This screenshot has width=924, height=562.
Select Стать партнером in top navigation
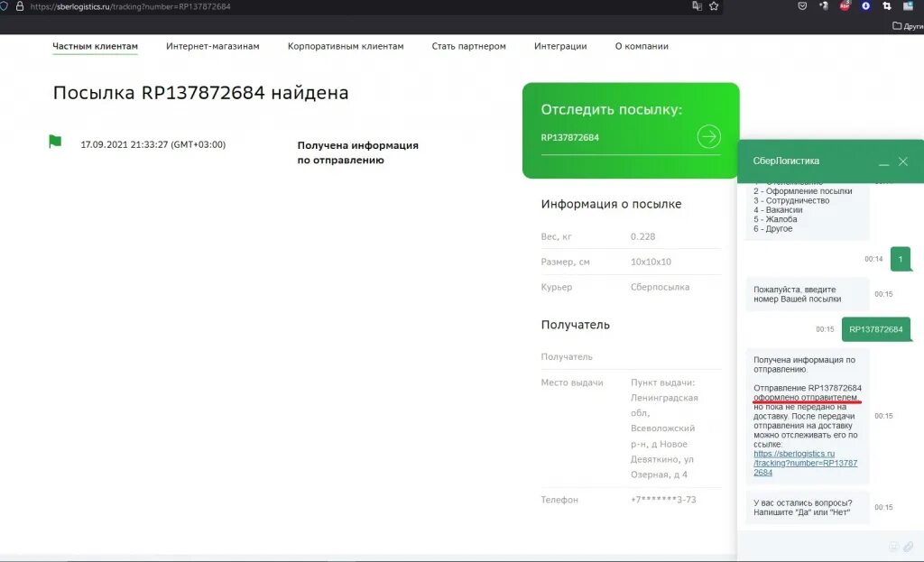pyautogui.click(x=468, y=46)
